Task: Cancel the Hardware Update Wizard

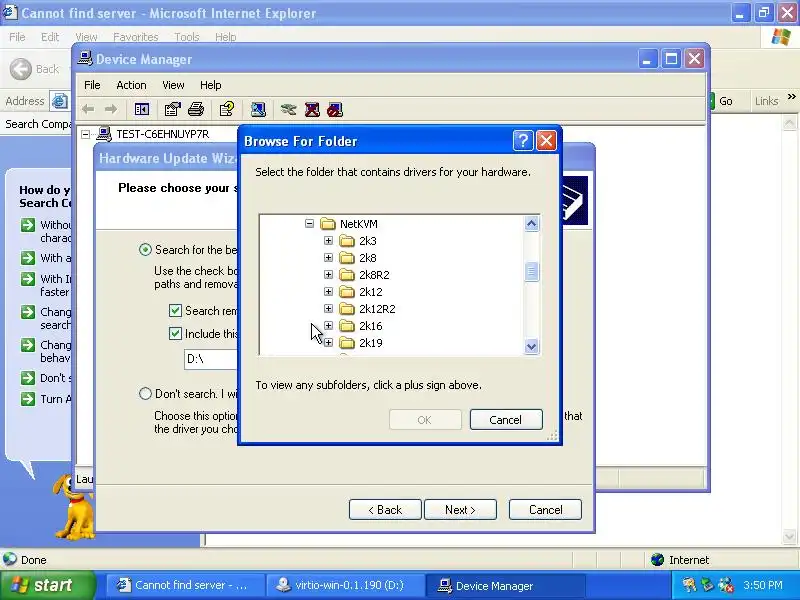Action: click(545, 510)
